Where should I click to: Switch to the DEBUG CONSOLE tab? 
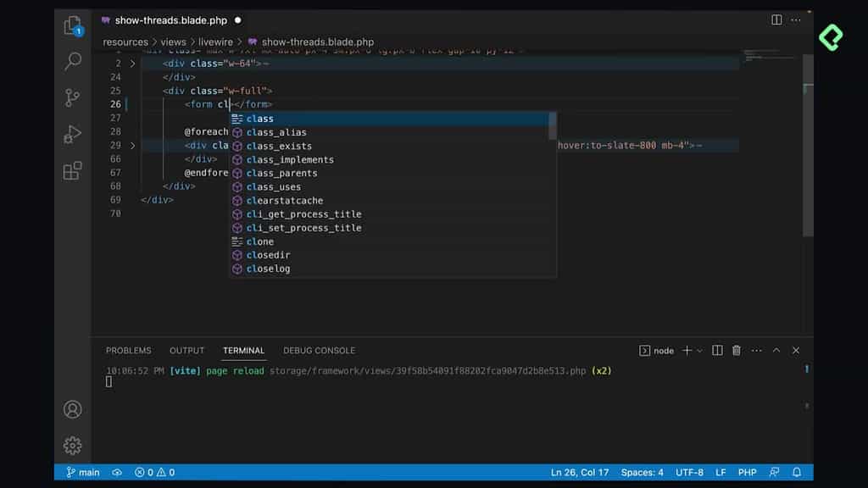point(319,350)
